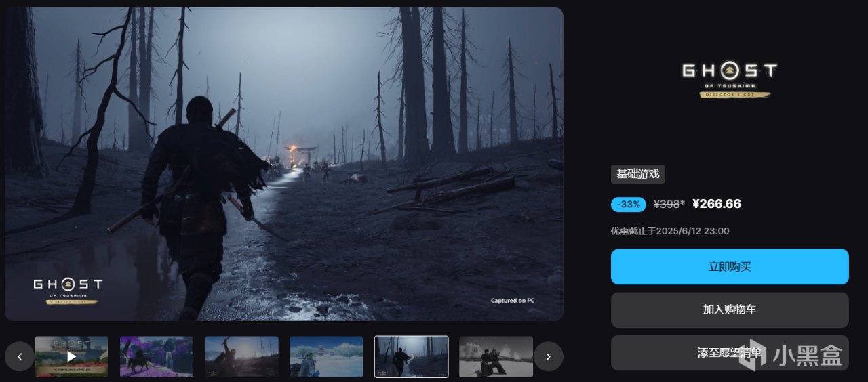Click the Ghost of Tsushima logo in sidebar
Viewport: 868px width, 382px height.
coord(730,80)
